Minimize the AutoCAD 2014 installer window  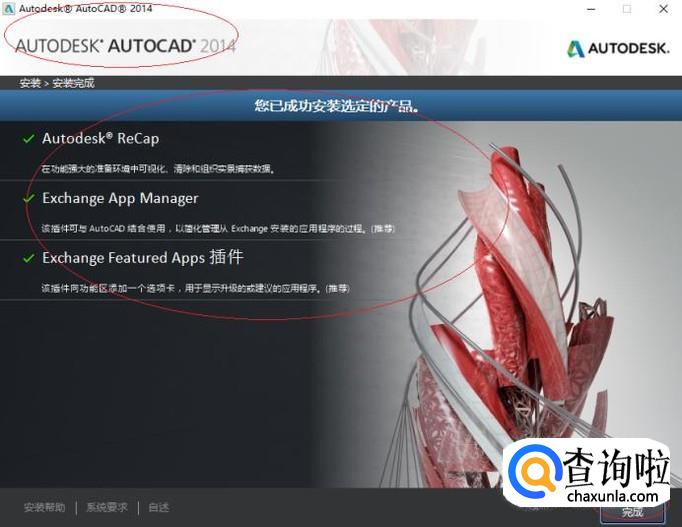click(x=592, y=9)
